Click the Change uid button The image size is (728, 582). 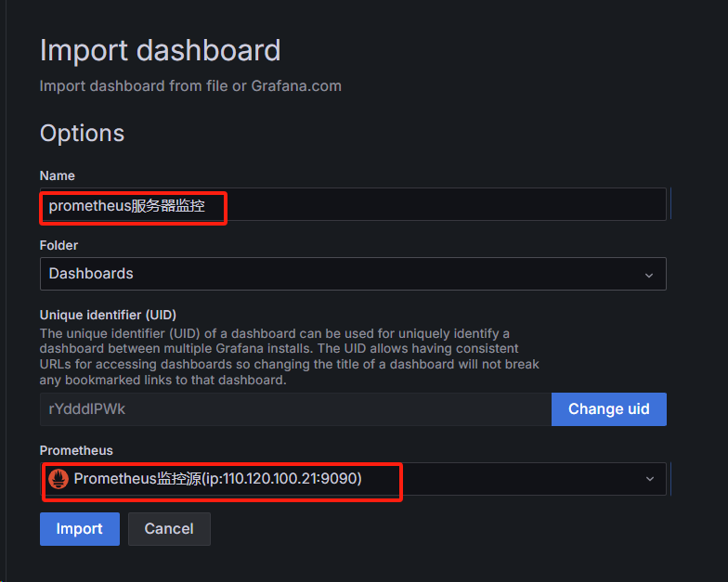point(609,408)
